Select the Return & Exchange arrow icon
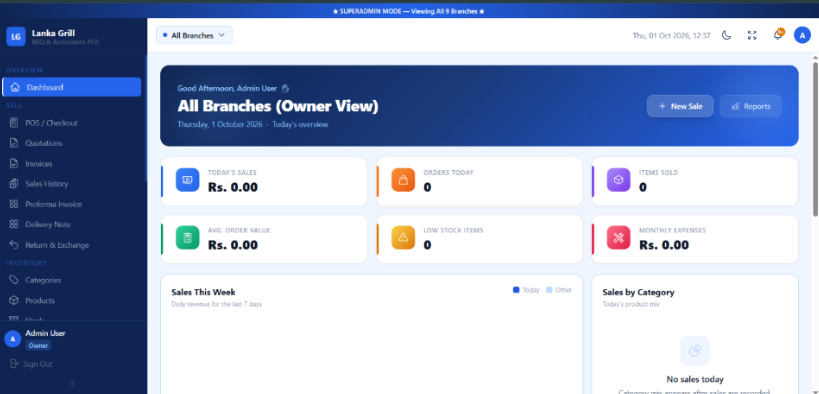The image size is (819, 394). [x=14, y=245]
